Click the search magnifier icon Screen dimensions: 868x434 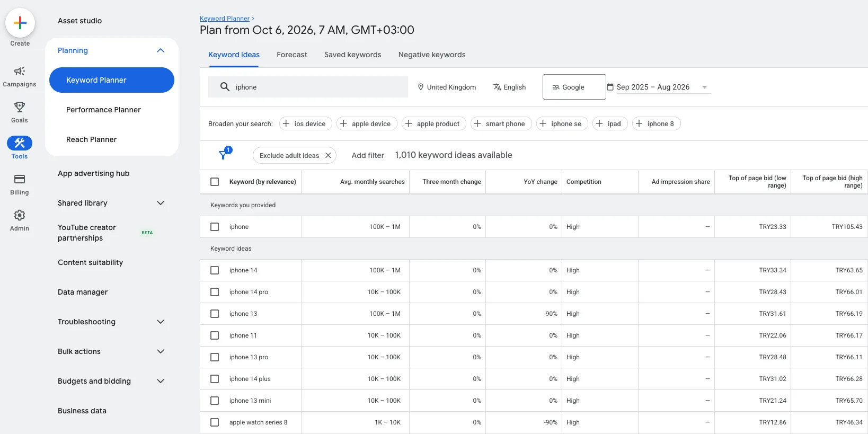click(x=225, y=87)
